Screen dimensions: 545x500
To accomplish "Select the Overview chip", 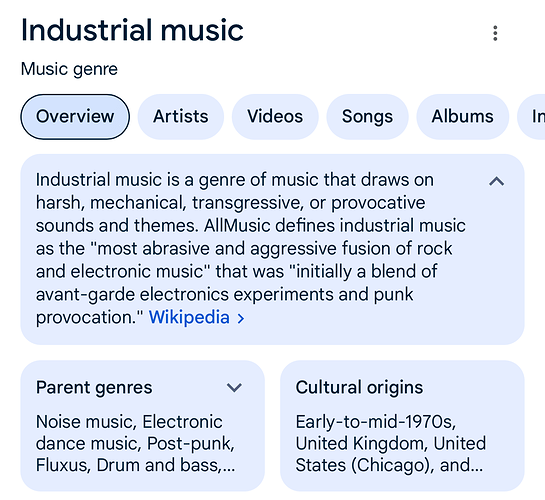I will (x=75, y=116).
